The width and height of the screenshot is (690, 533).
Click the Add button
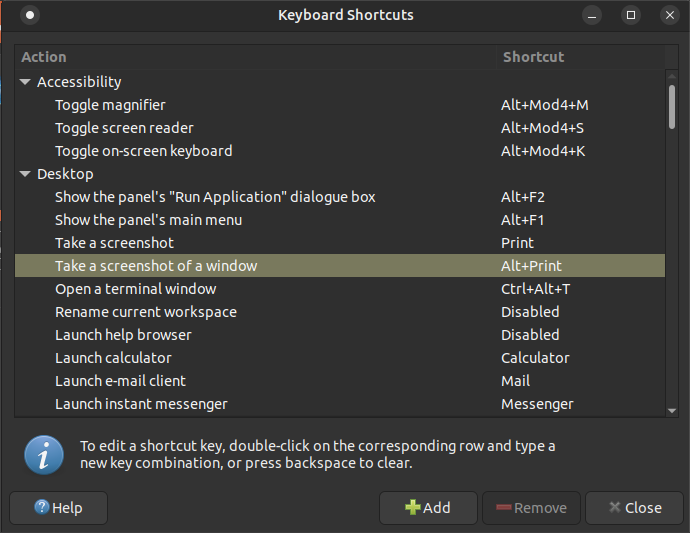(428, 508)
